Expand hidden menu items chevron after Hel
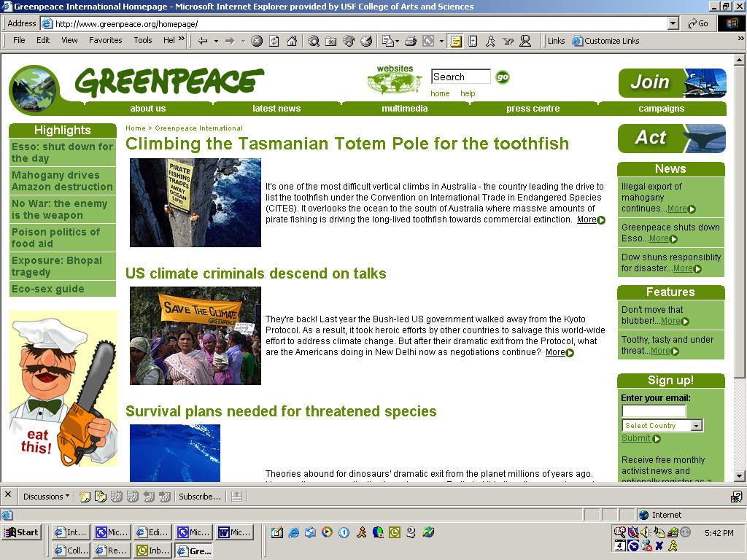This screenshot has height=560, width=747. pyautogui.click(x=182, y=39)
